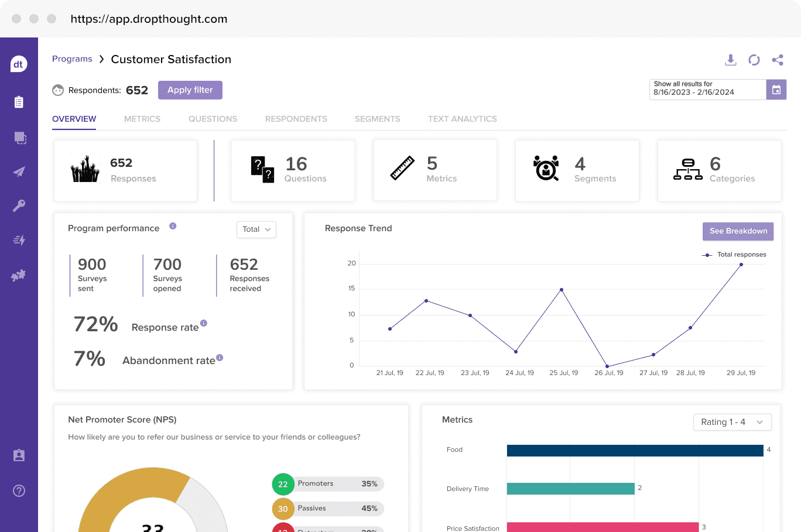This screenshot has width=801, height=532.
Task: Open the 5 Metrics summary card
Action: [x=435, y=170]
